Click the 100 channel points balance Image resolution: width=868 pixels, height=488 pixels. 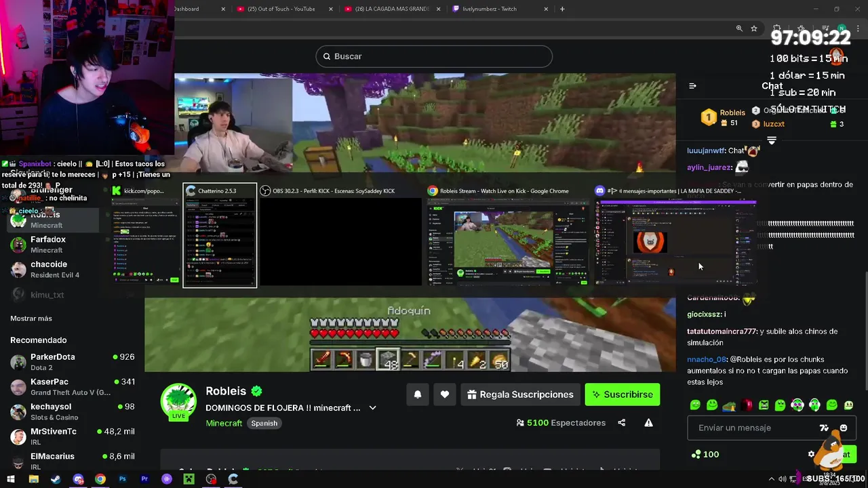tap(705, 454)
